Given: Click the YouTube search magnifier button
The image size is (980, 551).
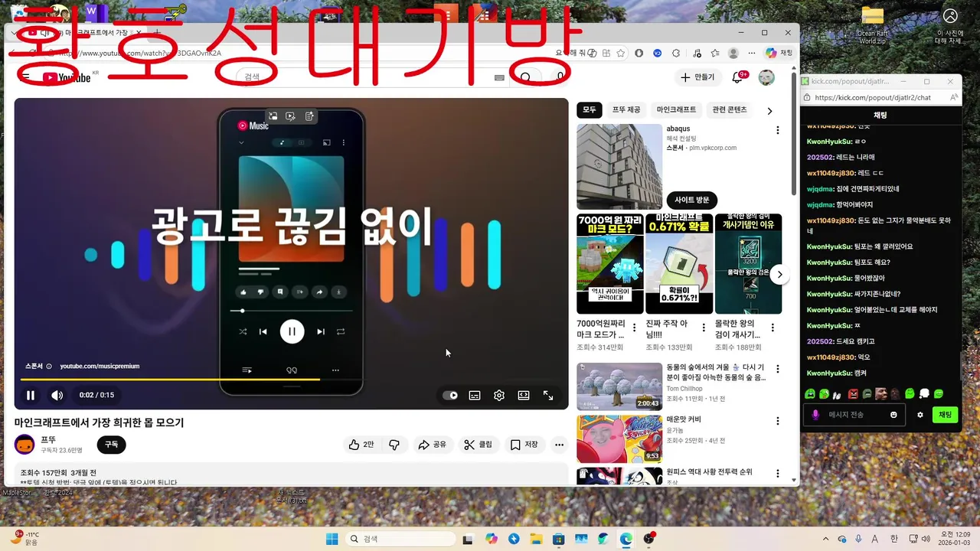Looking at the screenshot, I should pos(526,77).
